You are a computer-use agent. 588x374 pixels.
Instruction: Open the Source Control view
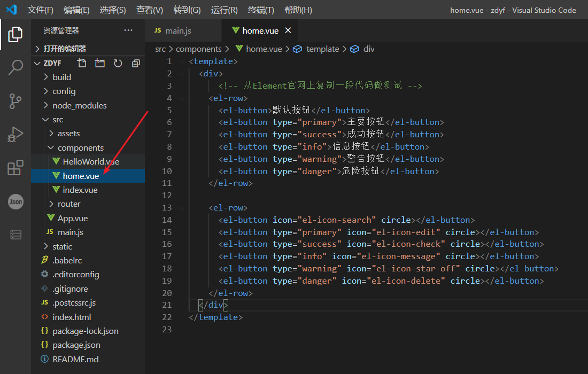pos(15,100)
